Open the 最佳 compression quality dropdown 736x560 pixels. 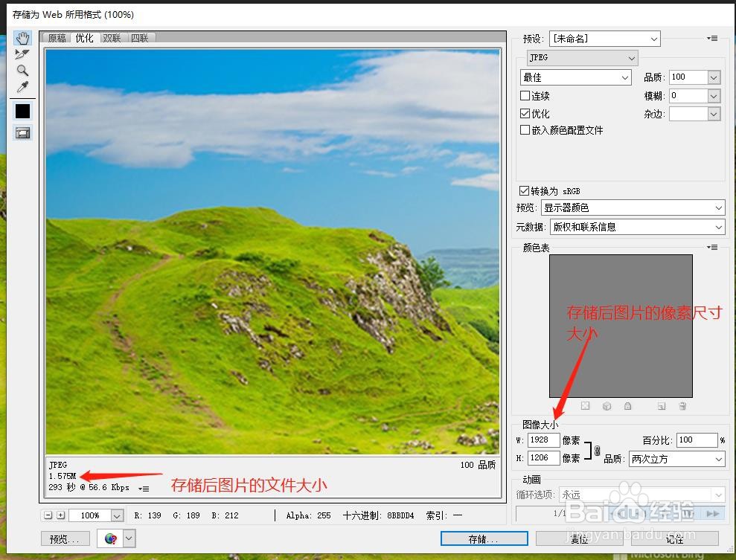[575, 77]
